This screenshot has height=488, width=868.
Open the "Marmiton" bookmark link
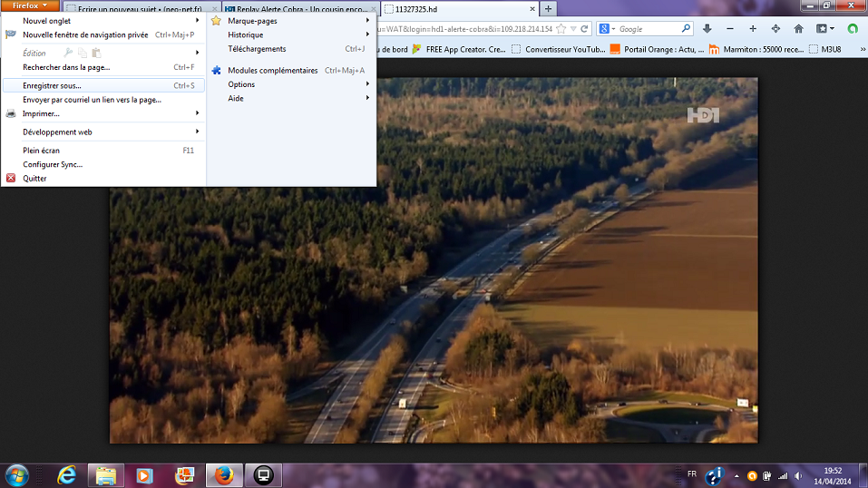pyautogui.click(x=754, y=50)
